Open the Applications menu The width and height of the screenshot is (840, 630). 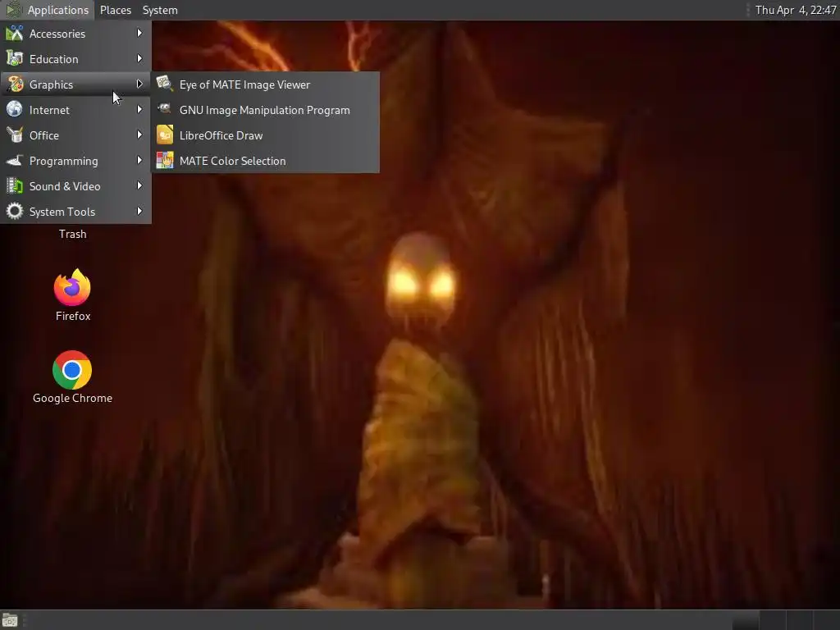[x=48, y=10]
